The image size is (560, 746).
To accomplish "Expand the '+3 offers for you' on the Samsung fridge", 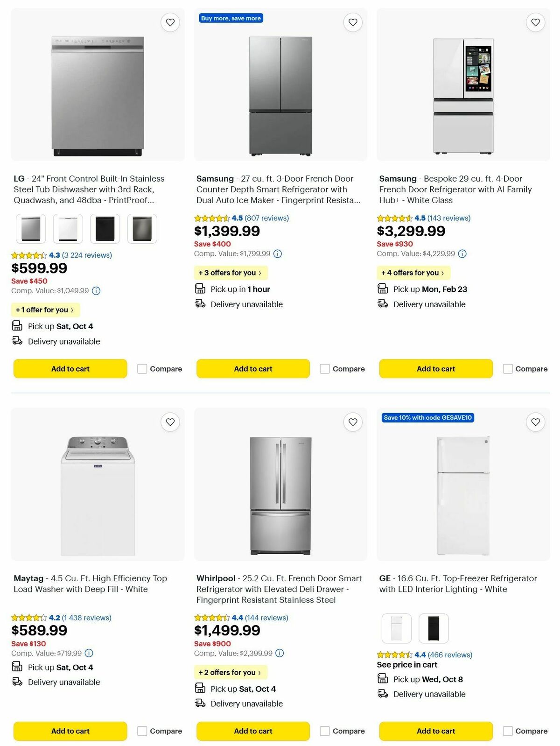I will click(231, 272).
